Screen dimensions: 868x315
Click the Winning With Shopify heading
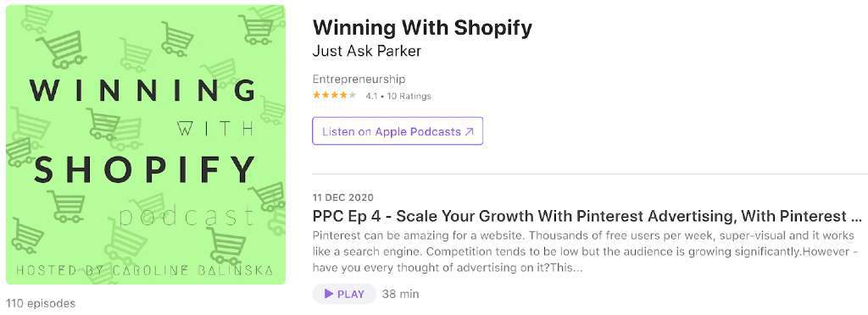422,27
